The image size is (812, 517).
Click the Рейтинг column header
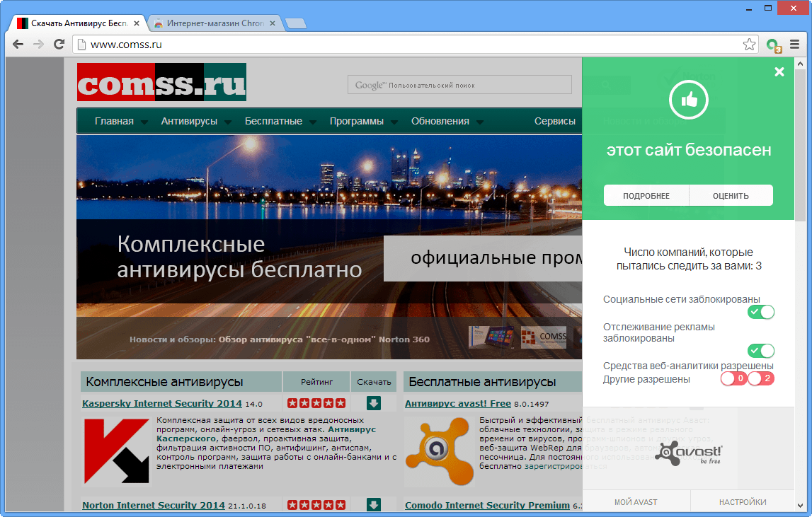pos(317,382)
